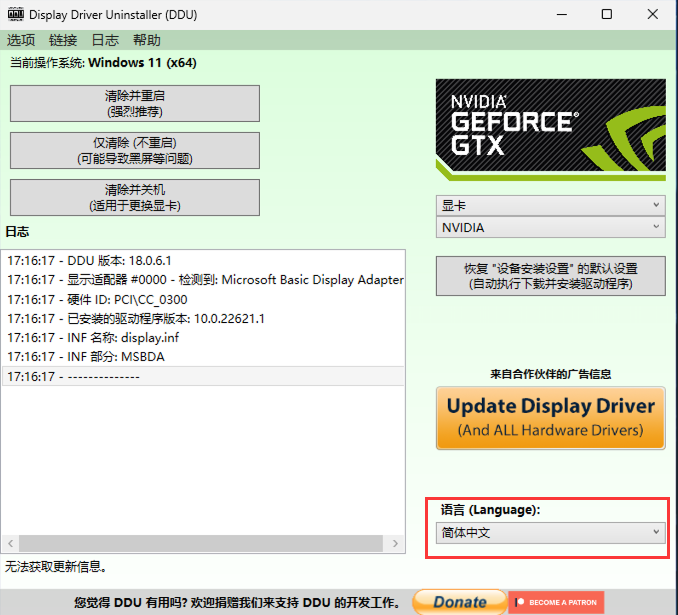The height and width of the screenshot is (615, 678).
Task: Click the NVIDIA GeForce GTX logo image
Action: [550, 129]
